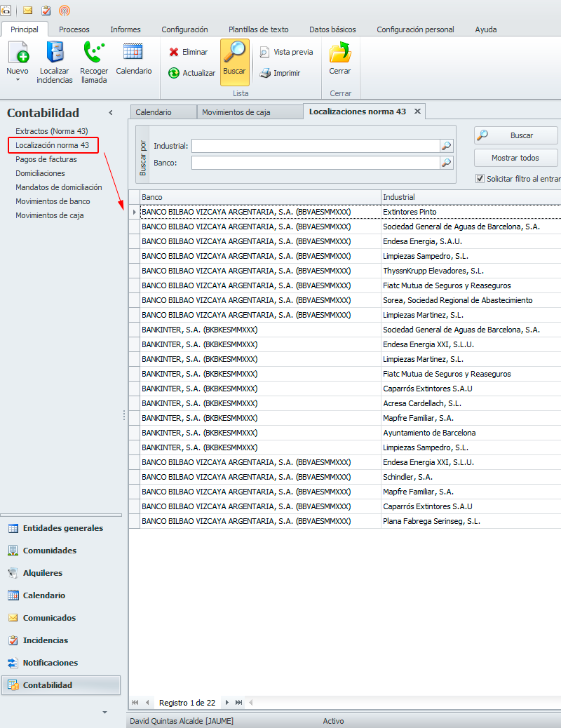Focus the Banco search field
The image size is (561, 728).
coord(316,163)
